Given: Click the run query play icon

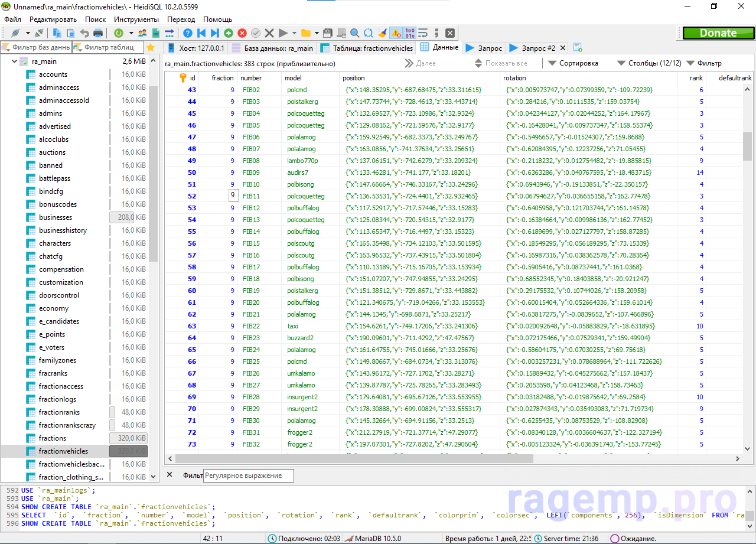Looking at the screenshot, I should 283,33.
